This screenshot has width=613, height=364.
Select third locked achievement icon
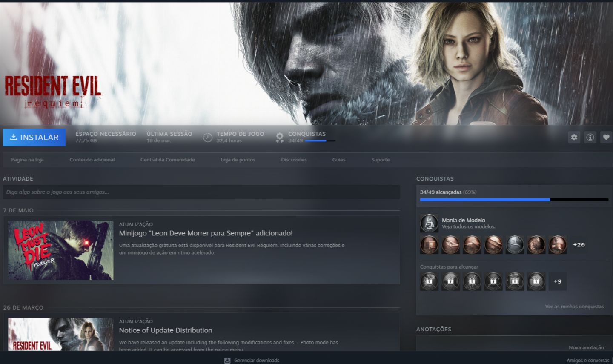point(472,281)
